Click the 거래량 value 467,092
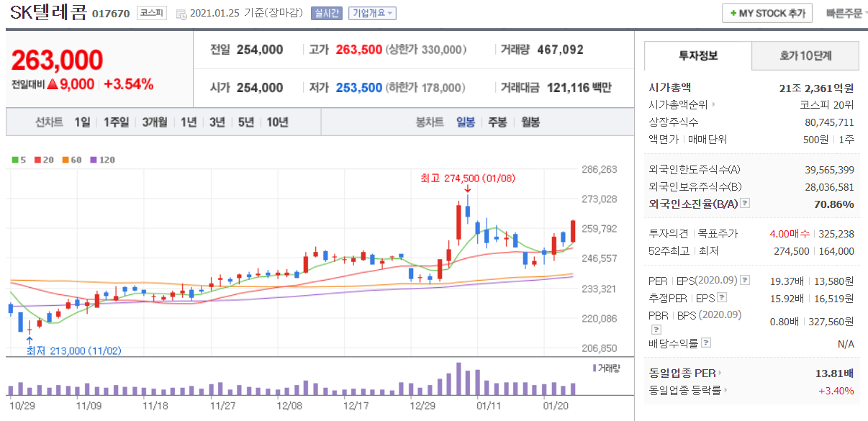Viewport: 868px width, 421px height. click(x=560, y=50)
